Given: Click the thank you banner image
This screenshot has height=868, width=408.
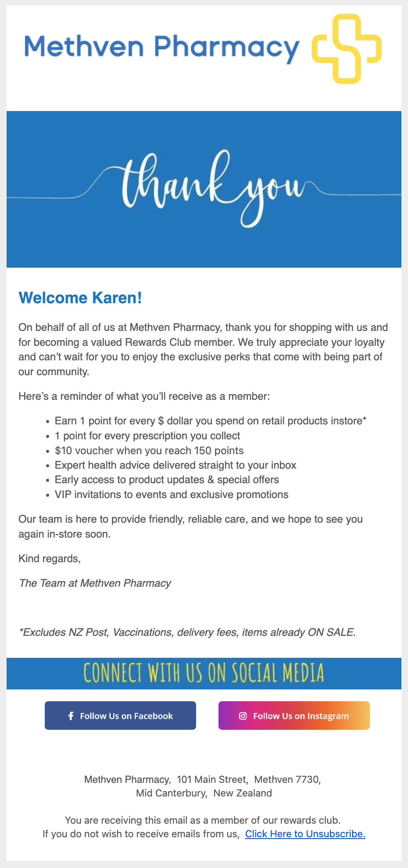Looking at the screenshot, I should click(204, 189).
